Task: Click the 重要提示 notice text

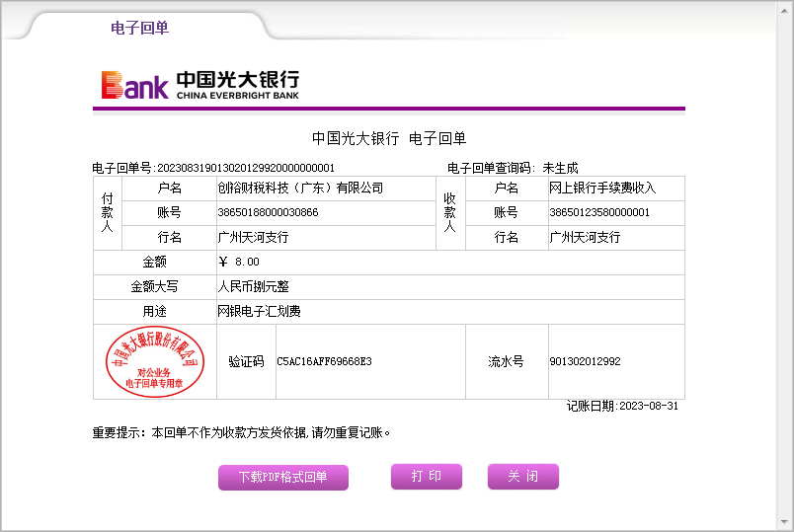Action: (x=242, y=432)
